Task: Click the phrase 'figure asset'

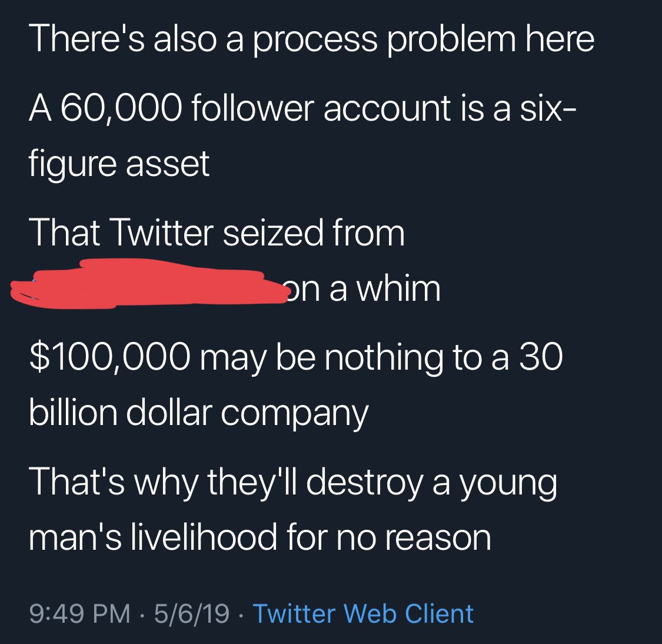Action: click(119, 164)
